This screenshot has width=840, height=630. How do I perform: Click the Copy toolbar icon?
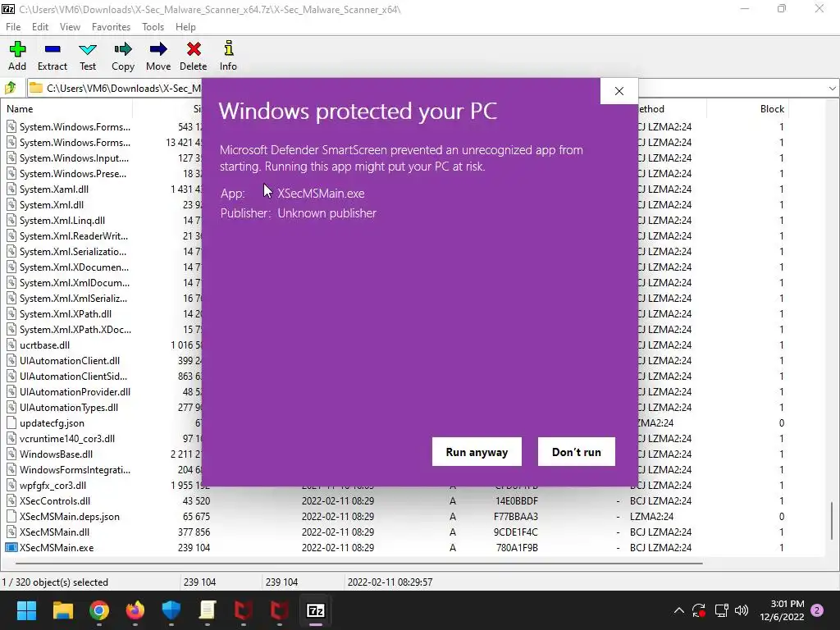point(123,56)
